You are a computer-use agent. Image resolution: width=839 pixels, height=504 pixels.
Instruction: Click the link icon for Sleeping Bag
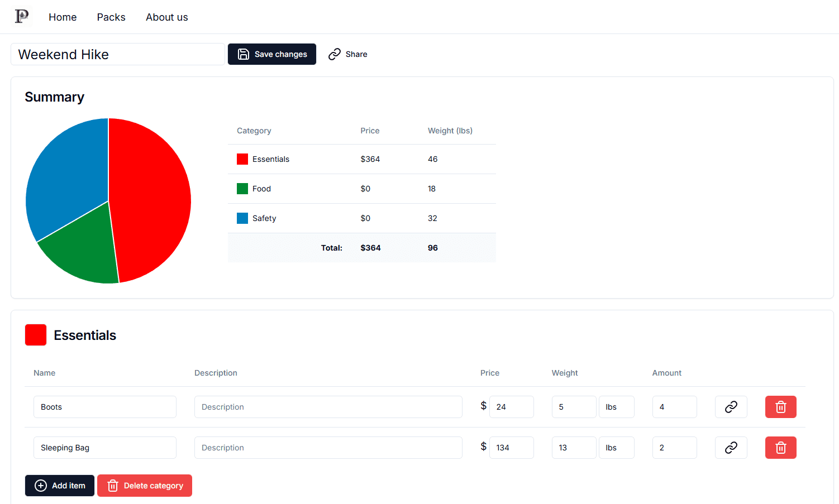tap(731, 448)
